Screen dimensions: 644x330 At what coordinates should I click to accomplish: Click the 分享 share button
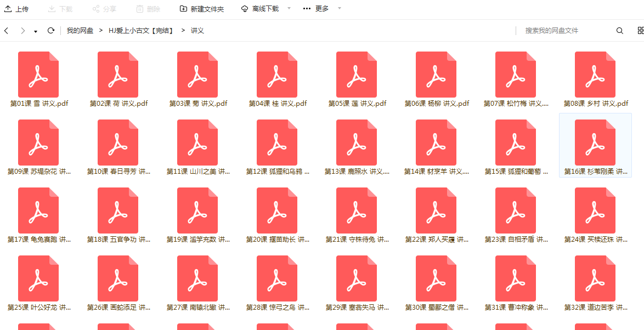coord(104,9)
